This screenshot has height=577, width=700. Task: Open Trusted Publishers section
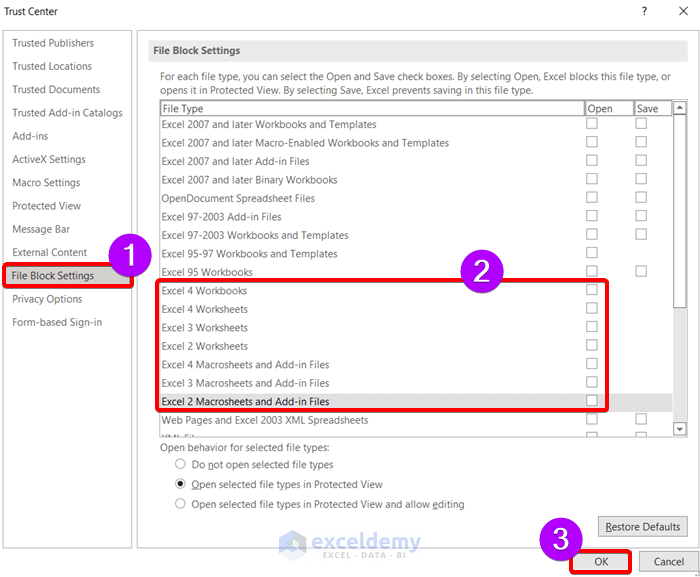(53, 43)
